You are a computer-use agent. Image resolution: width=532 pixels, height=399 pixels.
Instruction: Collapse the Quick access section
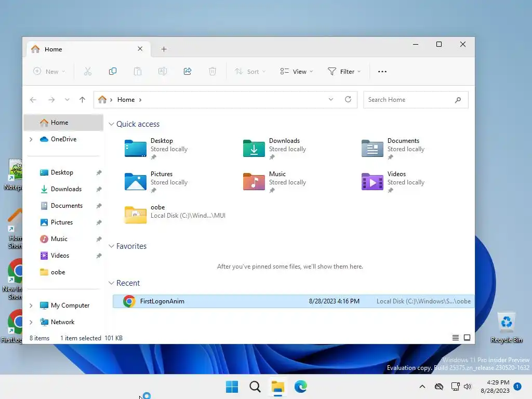pos(111,124)
